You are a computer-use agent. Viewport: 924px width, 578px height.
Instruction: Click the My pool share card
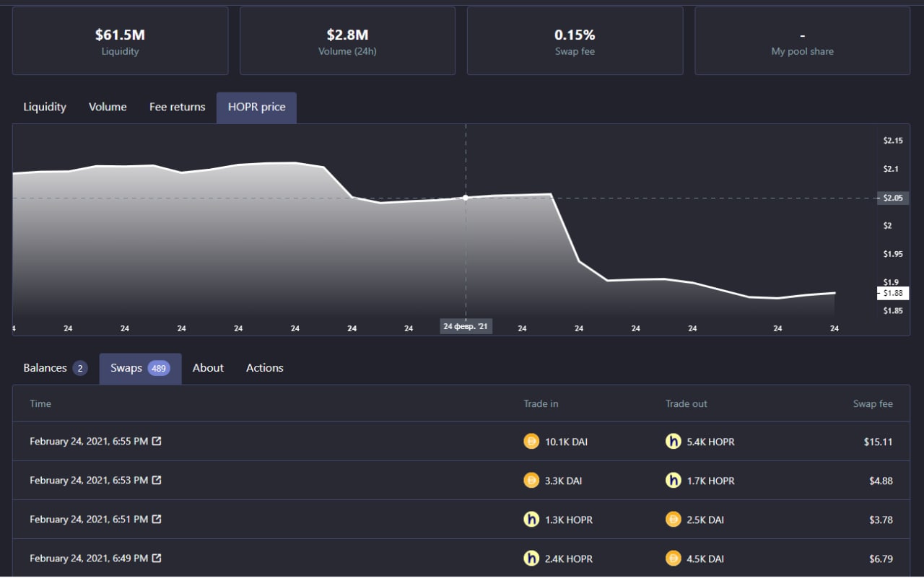(802, 41)
